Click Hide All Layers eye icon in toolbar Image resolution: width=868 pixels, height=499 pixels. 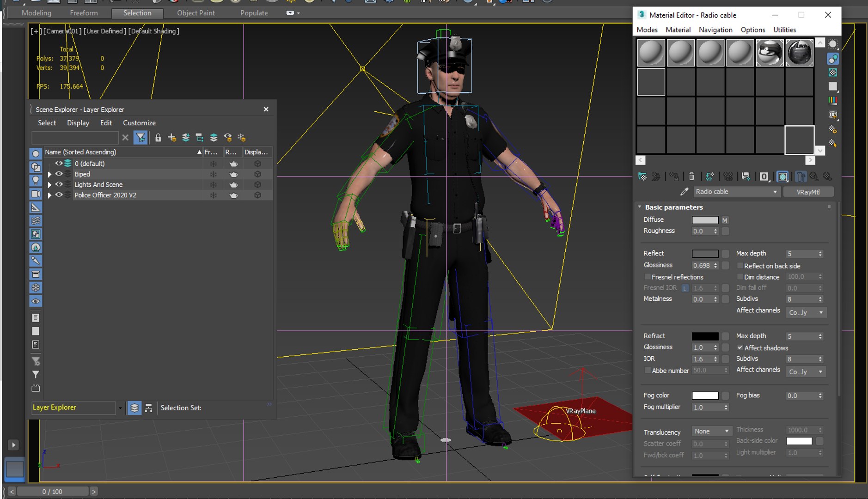(228, 138)
